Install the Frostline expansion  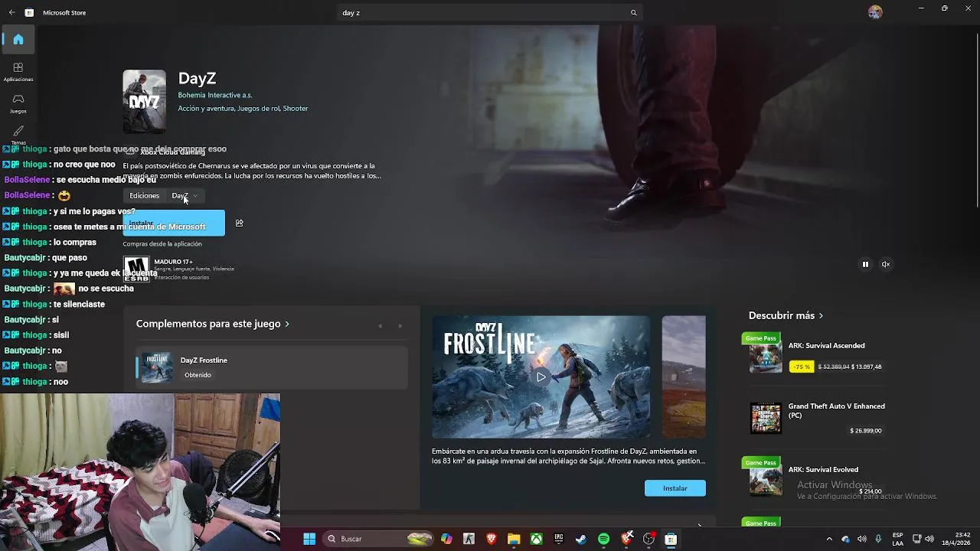(x=675, y=488)
